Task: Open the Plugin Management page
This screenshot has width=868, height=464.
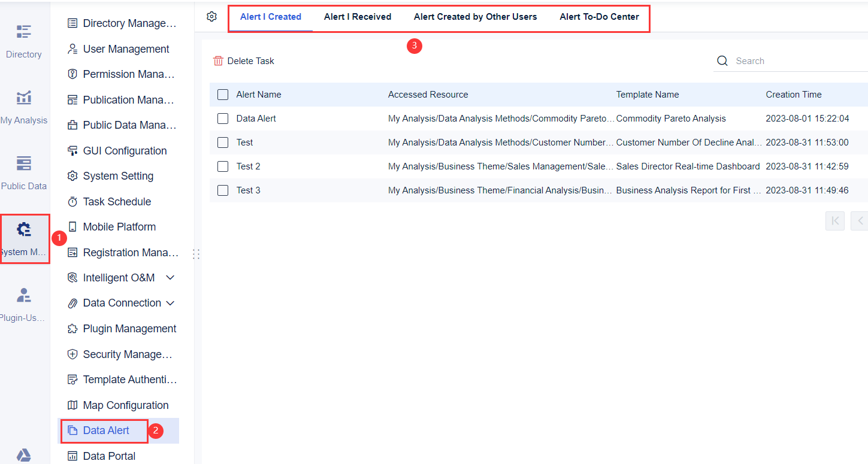Action: pyautogui.click(x=129, y=328)
